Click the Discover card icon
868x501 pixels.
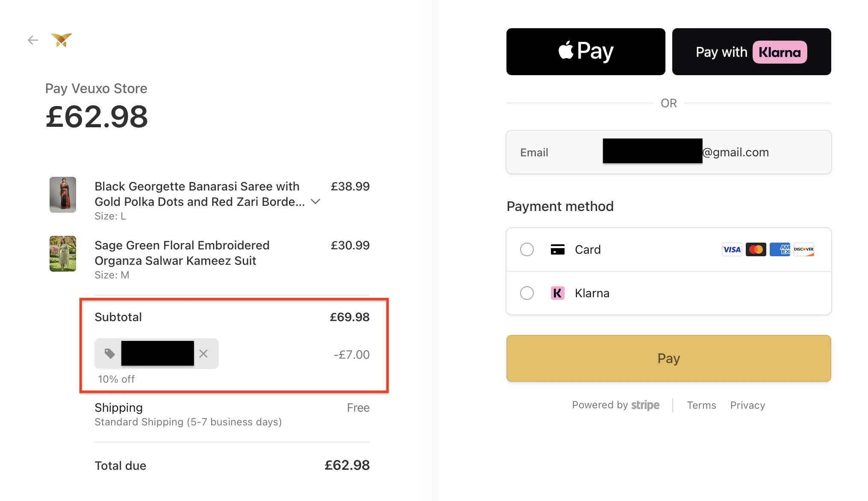[803, 249]
